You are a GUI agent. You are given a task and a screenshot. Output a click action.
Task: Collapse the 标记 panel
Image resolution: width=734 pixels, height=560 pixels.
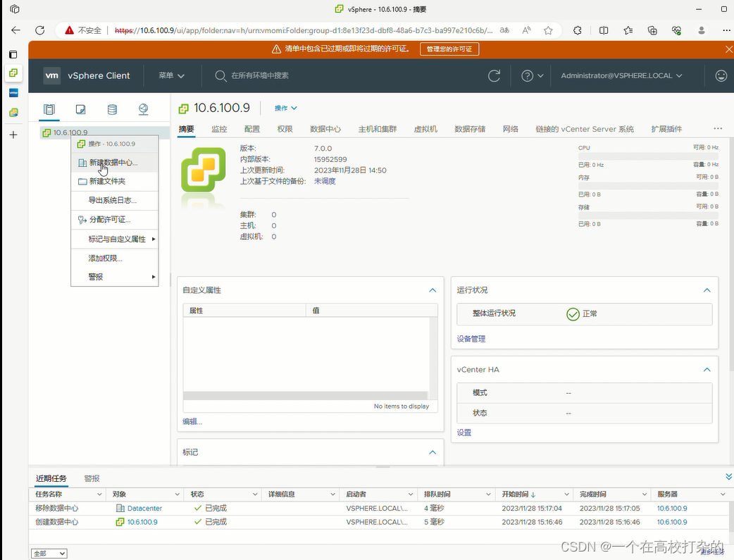(433, 452)
